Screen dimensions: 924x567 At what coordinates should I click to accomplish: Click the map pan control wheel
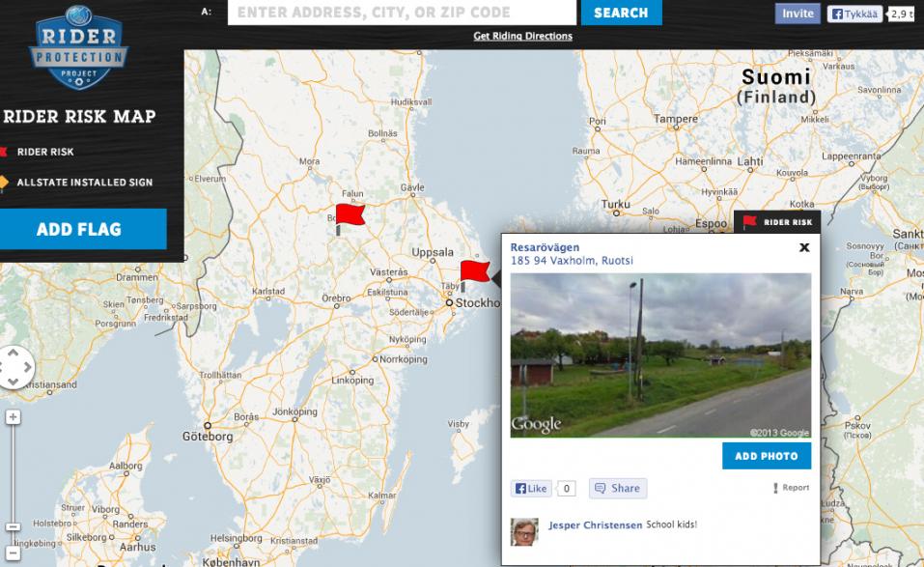pos(14,367)
